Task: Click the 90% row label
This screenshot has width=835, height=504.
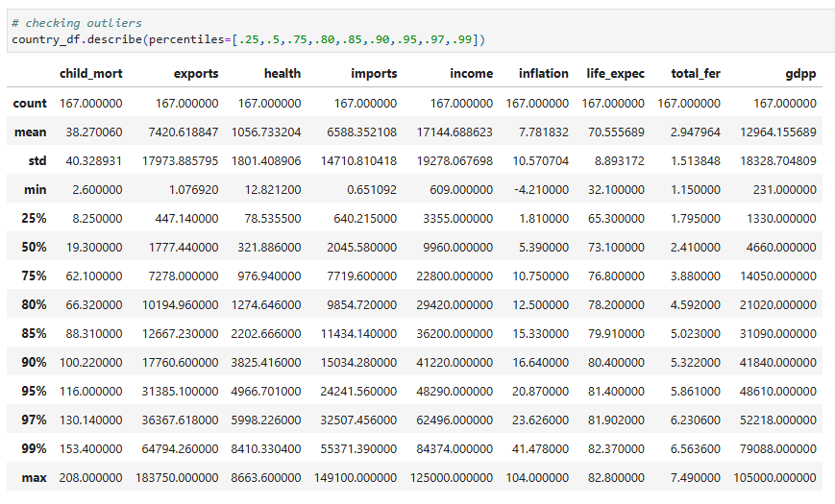Action: (34, 363)
